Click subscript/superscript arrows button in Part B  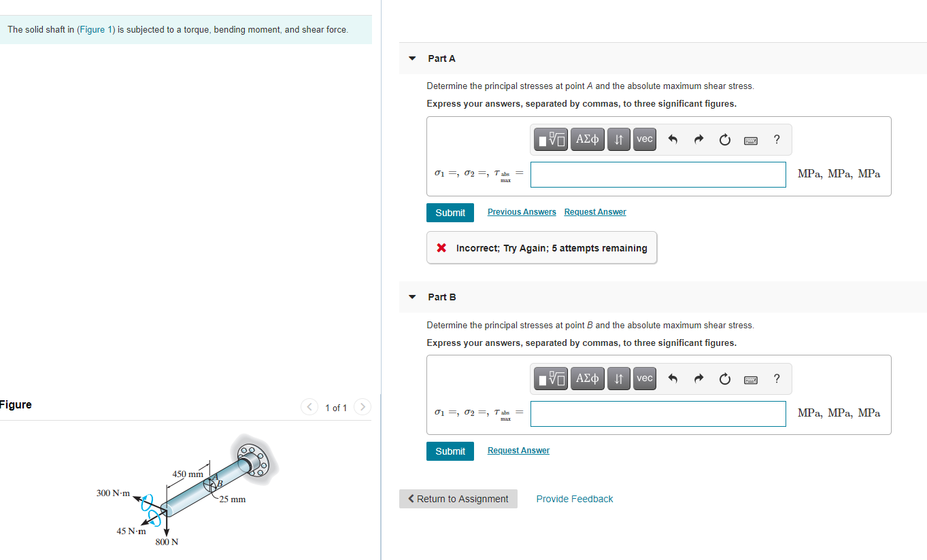tap(618, 379)
